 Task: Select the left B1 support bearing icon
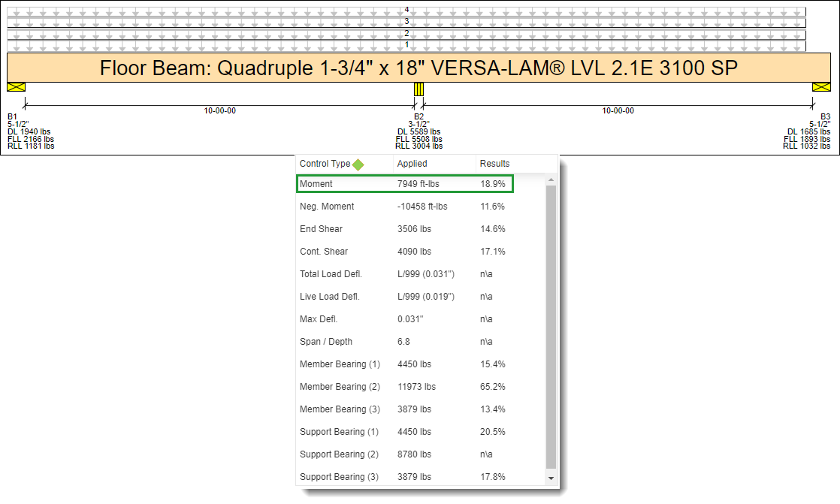click(x=16, y=87)
